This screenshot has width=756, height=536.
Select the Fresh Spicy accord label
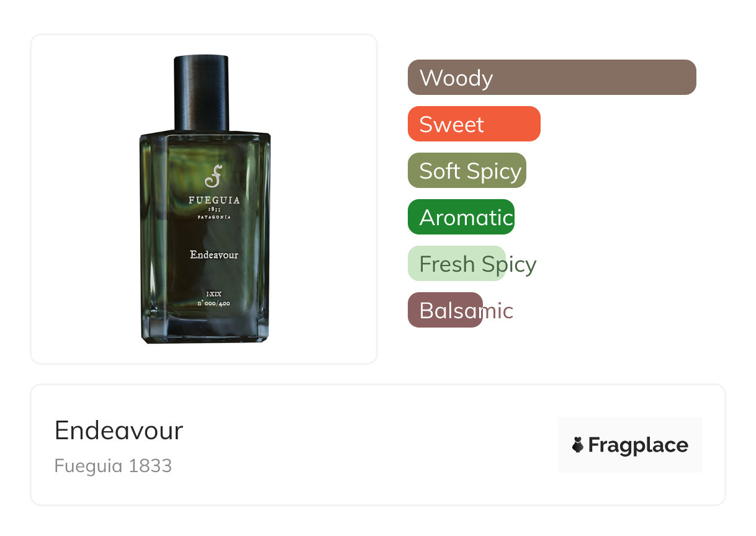pos(477,264)
